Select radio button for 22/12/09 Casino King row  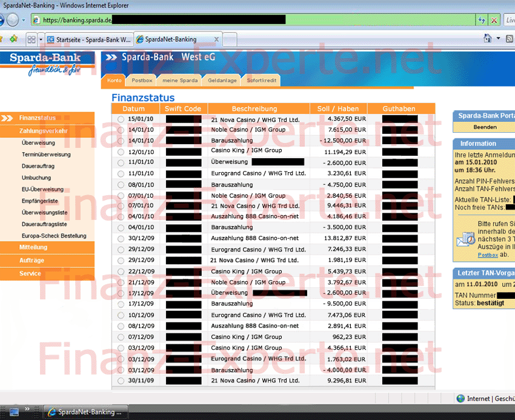pos(121,272)
